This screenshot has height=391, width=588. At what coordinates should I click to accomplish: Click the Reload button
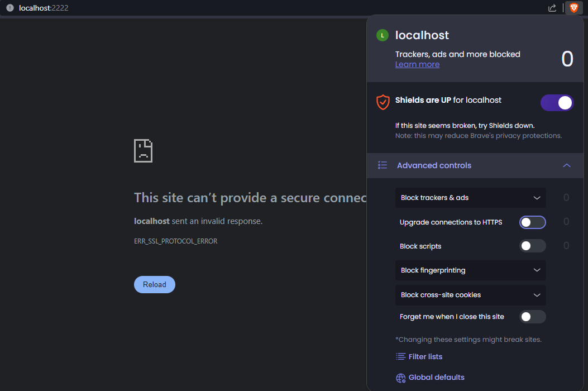(154, 284)
